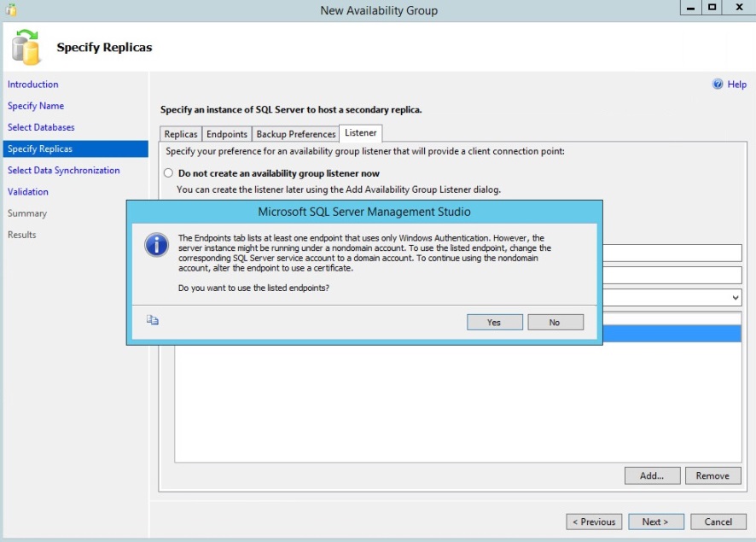Click the Cancel button
Screen dimensions: 756x542
718,522
